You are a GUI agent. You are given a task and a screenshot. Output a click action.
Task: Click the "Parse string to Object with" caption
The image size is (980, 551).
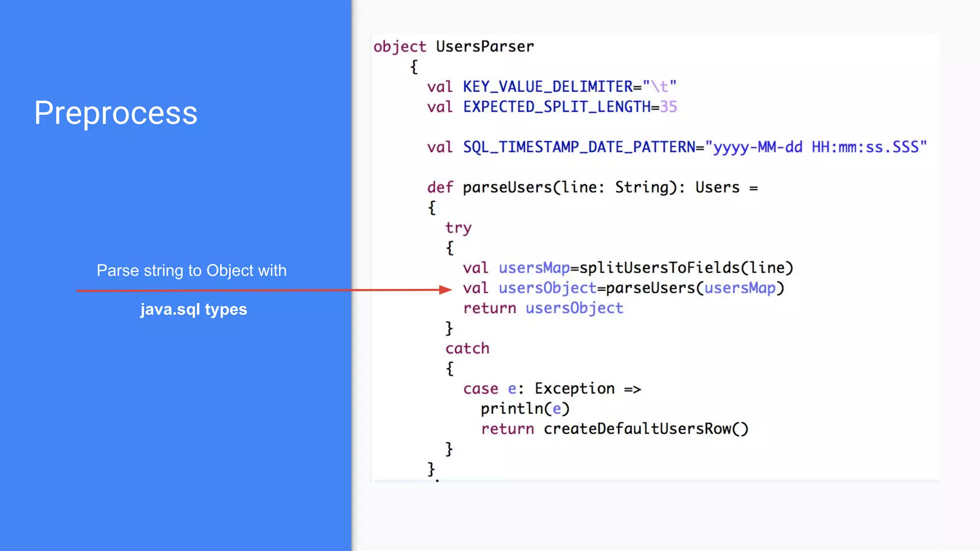[x=191, y=271]
